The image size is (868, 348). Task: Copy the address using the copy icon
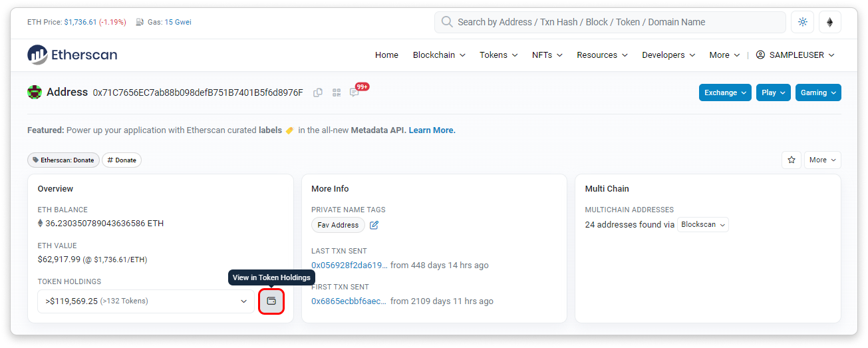[x=318, y=92]
